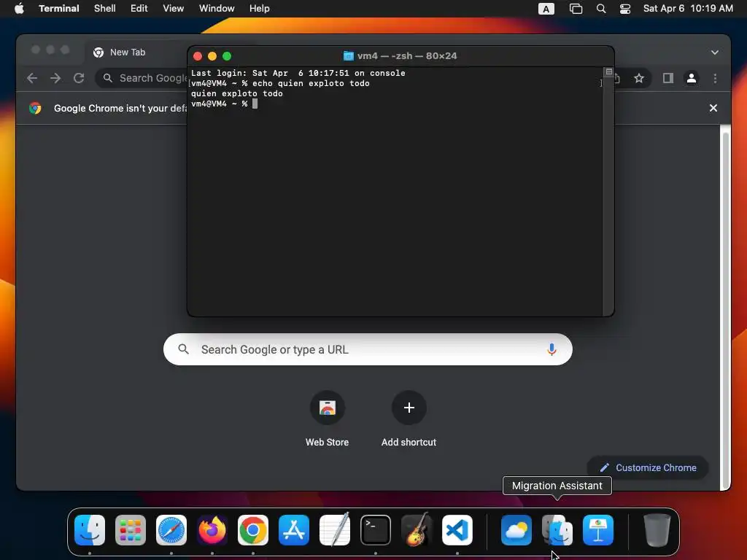
Task: Click the Customize Chrome button
Action: coord(648,467)
